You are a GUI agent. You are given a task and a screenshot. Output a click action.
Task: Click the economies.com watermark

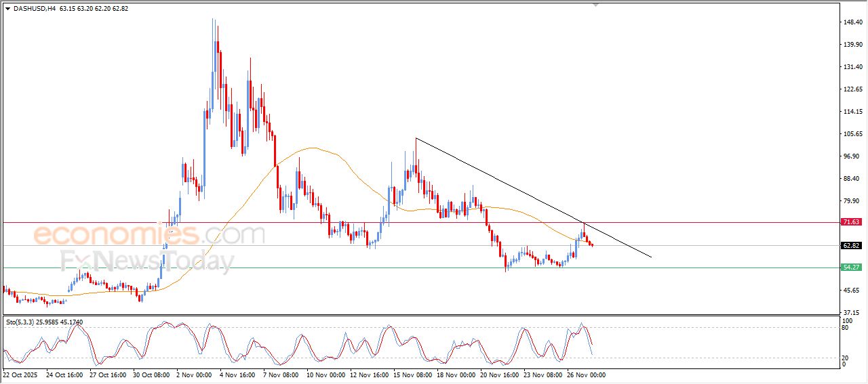[149, 235]
